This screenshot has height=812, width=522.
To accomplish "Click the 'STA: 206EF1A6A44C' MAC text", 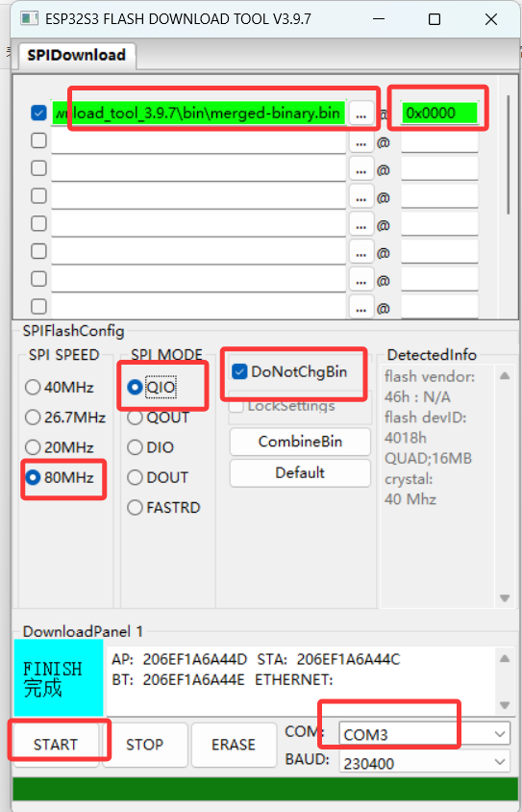I will coord(329,659).
